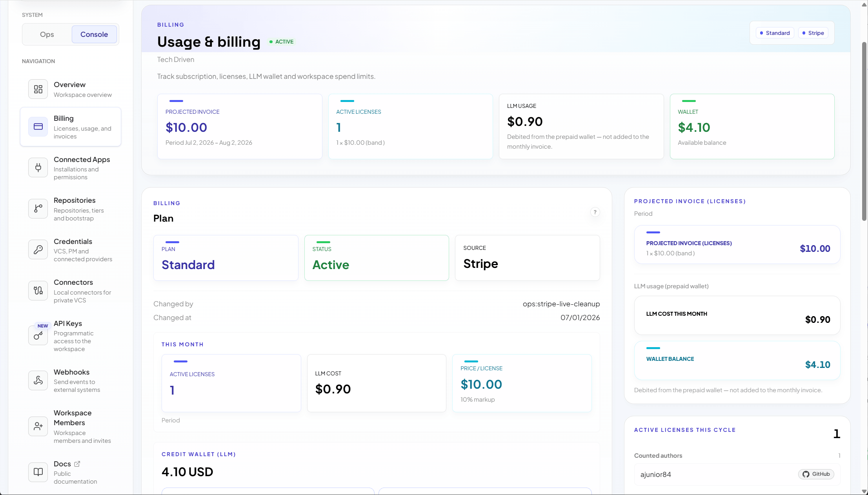Click the '10% markup' text
Screen dimensions: 868x495
(x=477, y=400)
